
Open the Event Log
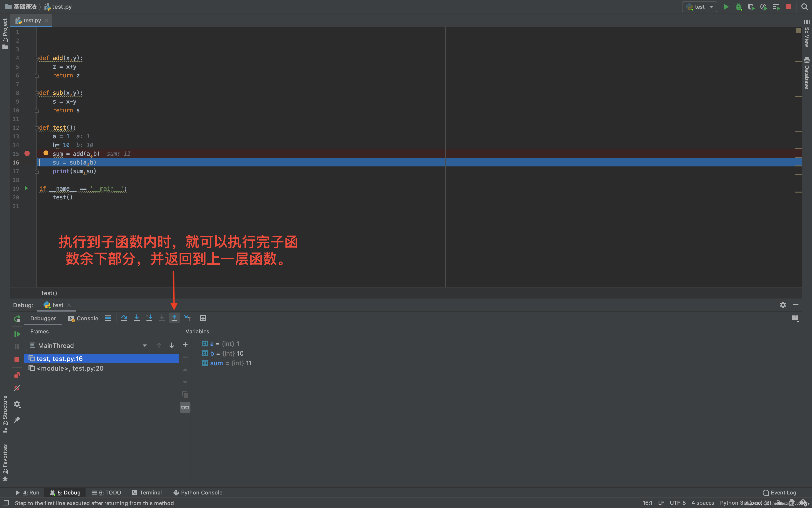(x=779, y=493)
